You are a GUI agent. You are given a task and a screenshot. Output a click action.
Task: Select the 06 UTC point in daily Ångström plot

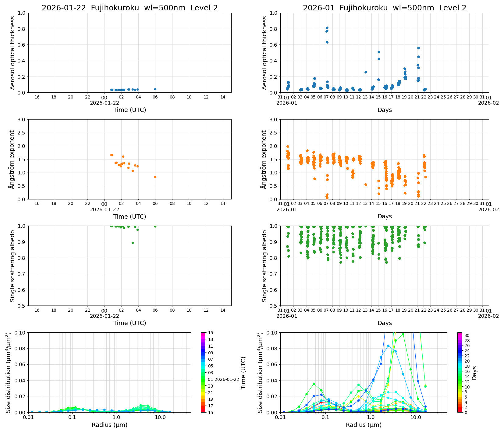(x=155, y=177)
